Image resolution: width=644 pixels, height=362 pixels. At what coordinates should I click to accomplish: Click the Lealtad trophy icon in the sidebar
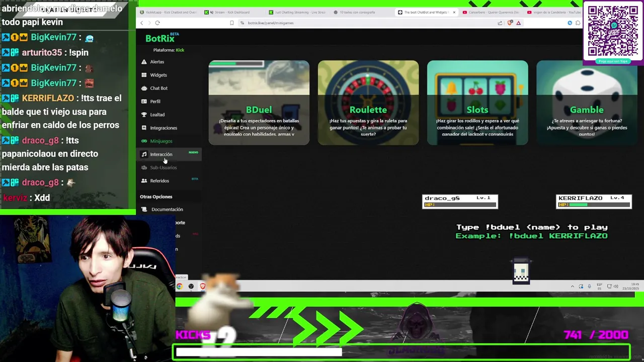pyautogui.click(x=144, y=115)
